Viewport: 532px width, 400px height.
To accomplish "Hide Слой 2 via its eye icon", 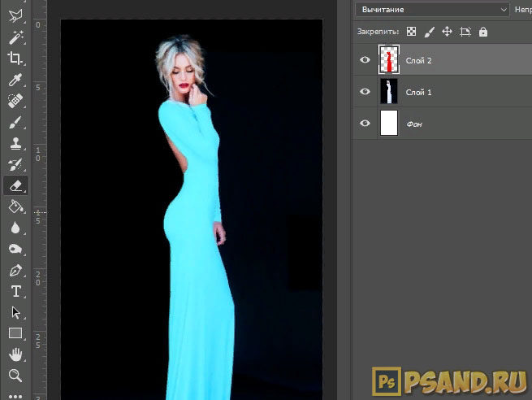I will click(365, 60).
